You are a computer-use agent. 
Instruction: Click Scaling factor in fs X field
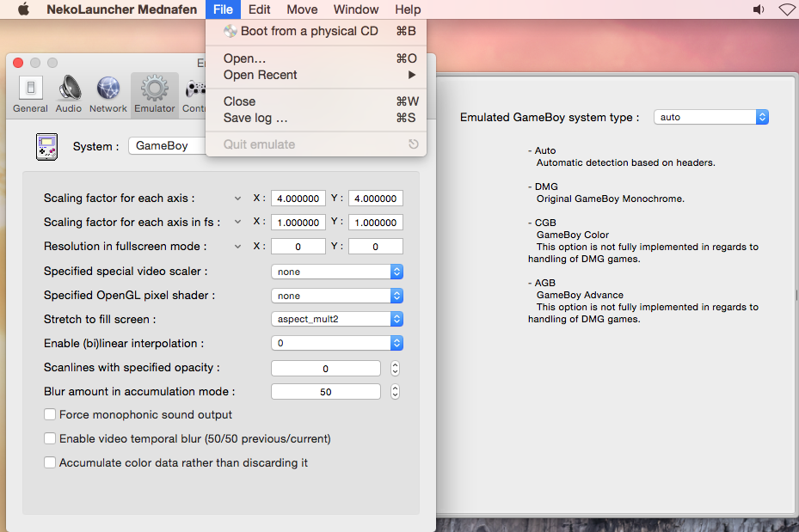298,222
